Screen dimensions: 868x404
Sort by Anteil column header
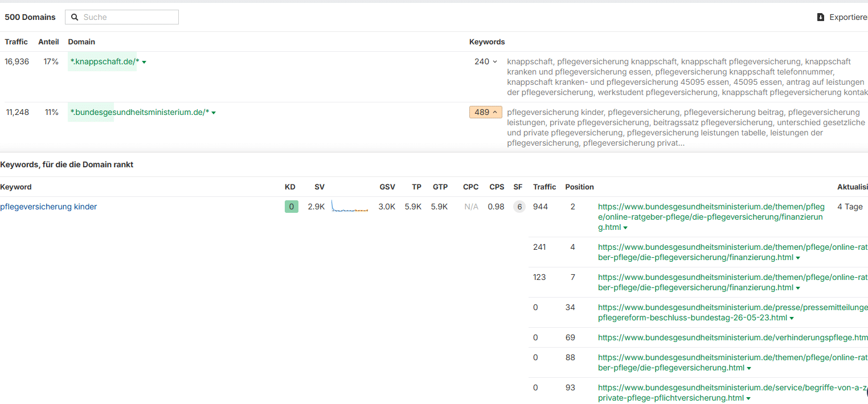(x=48, y=42)
